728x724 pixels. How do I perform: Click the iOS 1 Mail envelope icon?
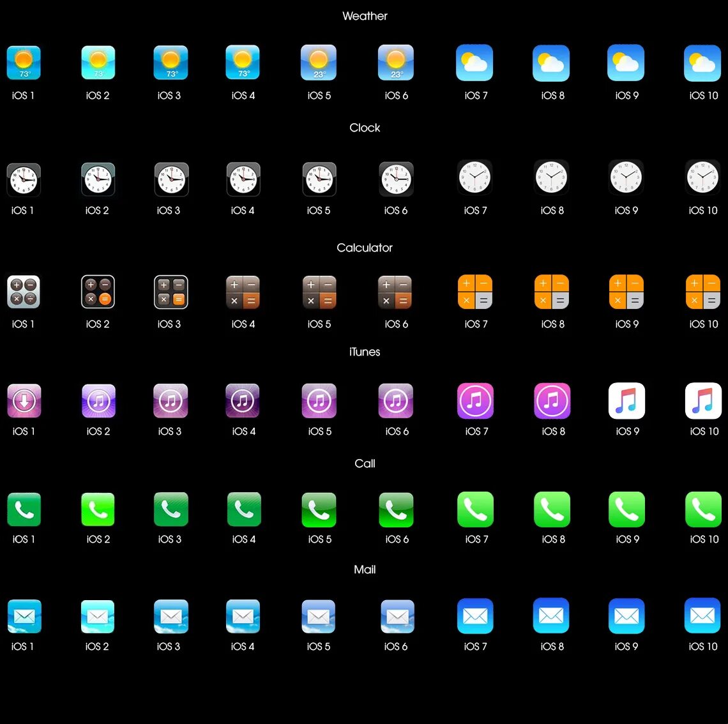click(x=25, y=616)
